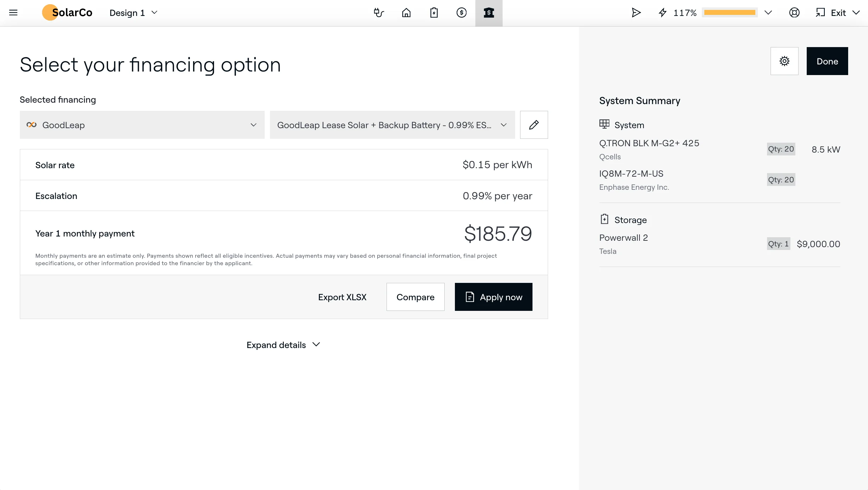Open the GoodLeap Lease product dropdown
Screen dimensions: 868x490
392,125
